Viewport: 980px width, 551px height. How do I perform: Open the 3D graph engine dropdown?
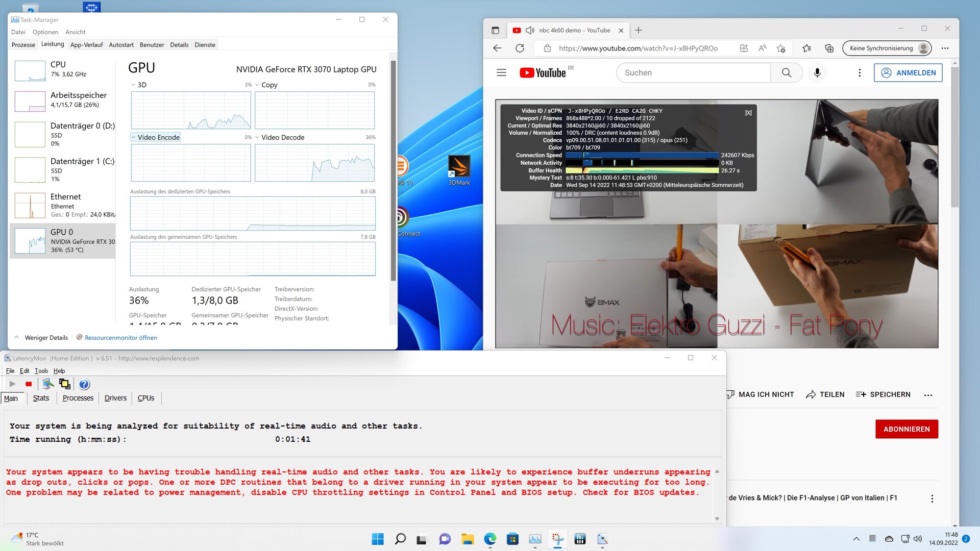134,85
